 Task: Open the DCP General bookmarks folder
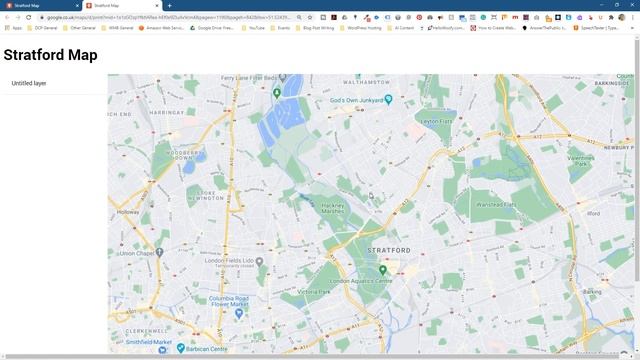tap(42, 28)
